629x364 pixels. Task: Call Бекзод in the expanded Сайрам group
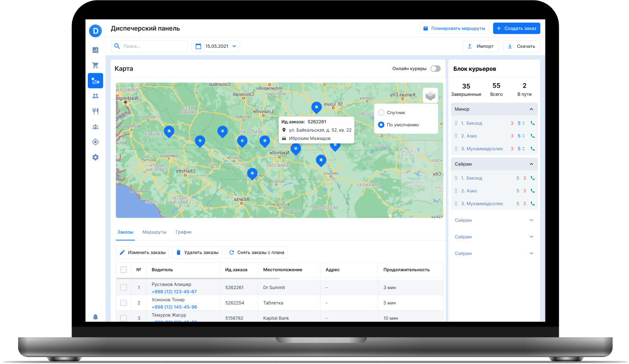[x=532, y=178]
